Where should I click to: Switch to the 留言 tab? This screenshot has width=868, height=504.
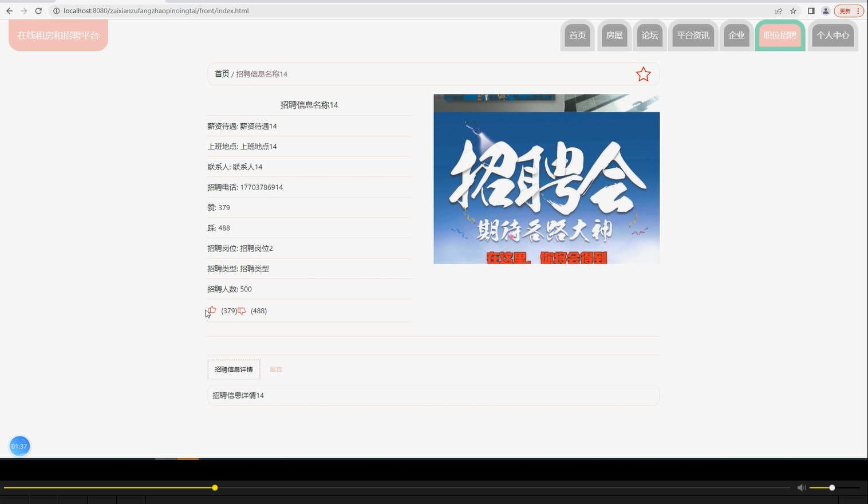(x=276, y=369)
